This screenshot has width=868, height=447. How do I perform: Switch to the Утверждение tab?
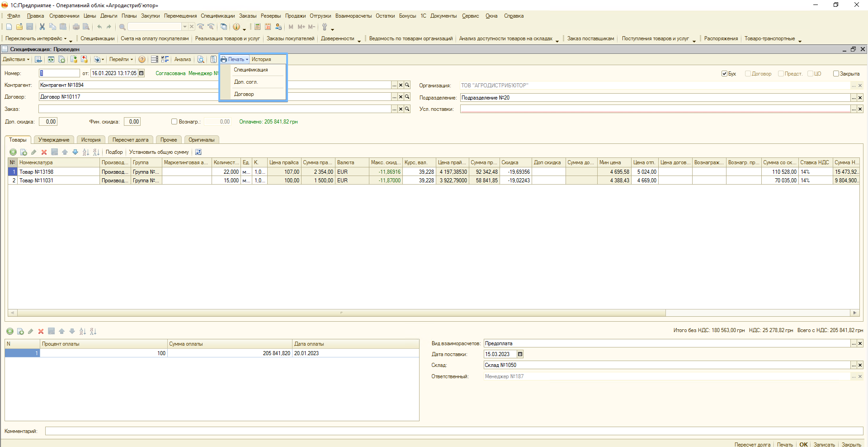pos(54,140)
